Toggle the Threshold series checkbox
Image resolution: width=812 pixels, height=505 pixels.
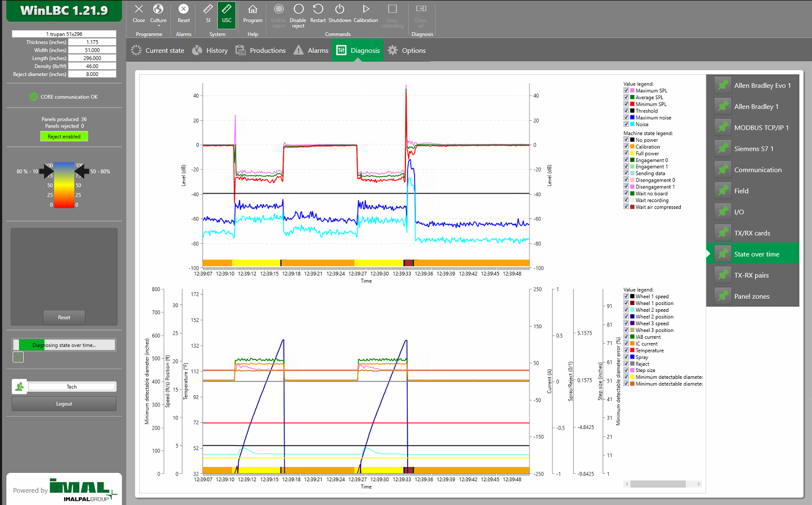coord(626,111)
